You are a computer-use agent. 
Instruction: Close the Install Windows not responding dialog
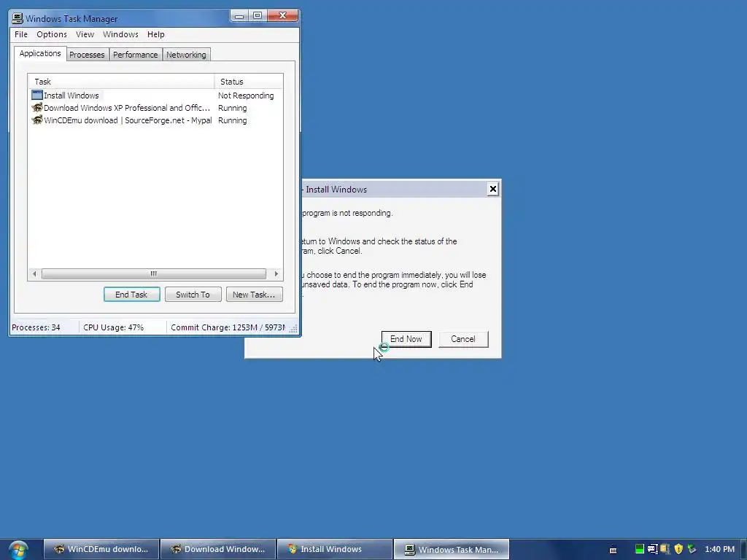coord(492,189)
